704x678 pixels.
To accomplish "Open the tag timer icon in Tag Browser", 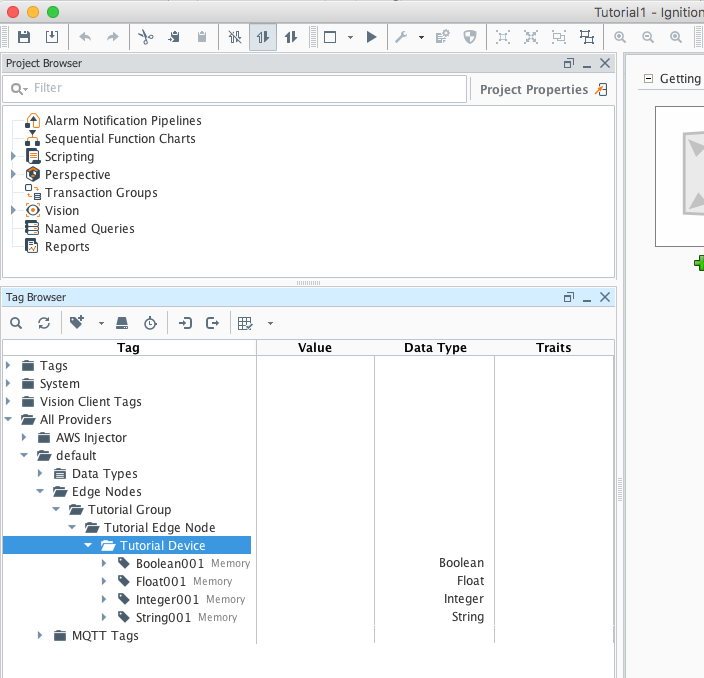I will coord(149,323).
